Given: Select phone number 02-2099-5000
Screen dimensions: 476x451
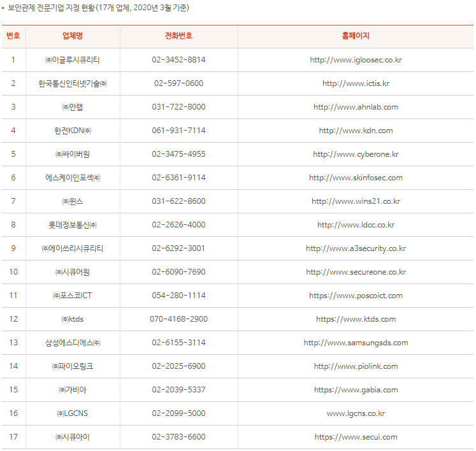Looking at the screenshot, I should [x=178, y=413].
